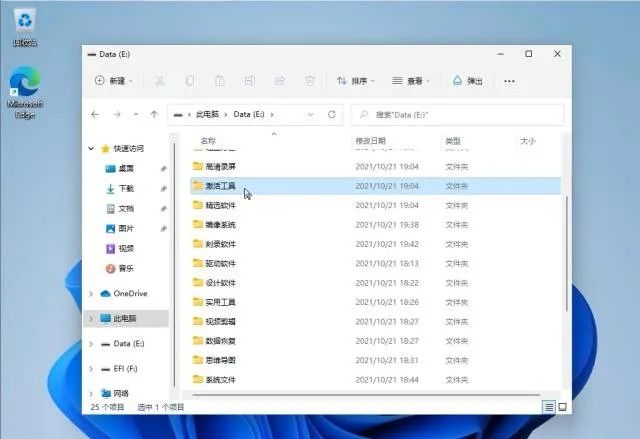Screen dimensions: 640x439
Task: Open the address bar history dropdown
Action: coord(311,115)
